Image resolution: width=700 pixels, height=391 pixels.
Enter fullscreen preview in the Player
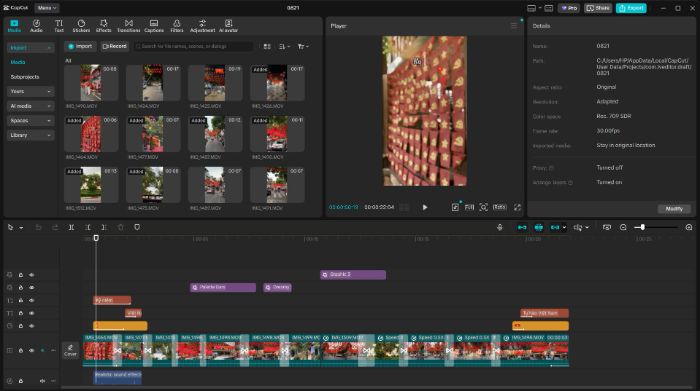(517, 207)
